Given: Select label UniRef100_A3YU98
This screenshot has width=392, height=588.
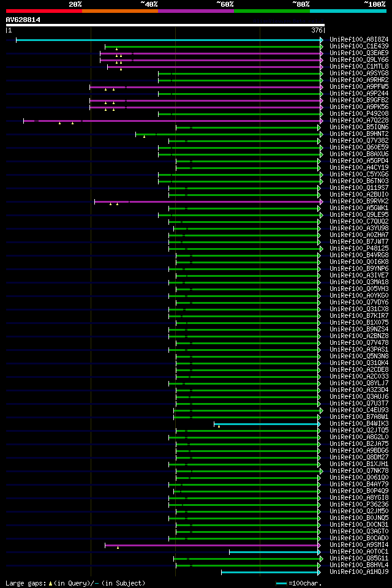Looking at the screenshot, I should click(359, 228).
